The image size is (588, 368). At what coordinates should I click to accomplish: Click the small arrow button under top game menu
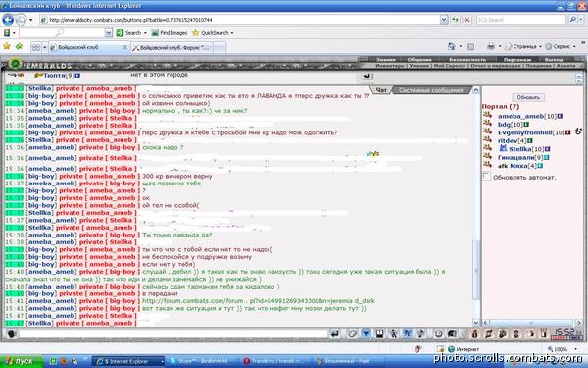click(367, 76)
